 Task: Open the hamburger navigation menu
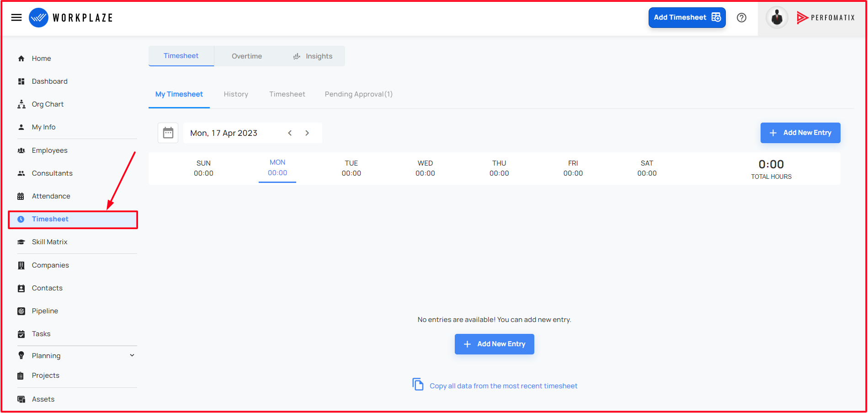click(16, 17)
